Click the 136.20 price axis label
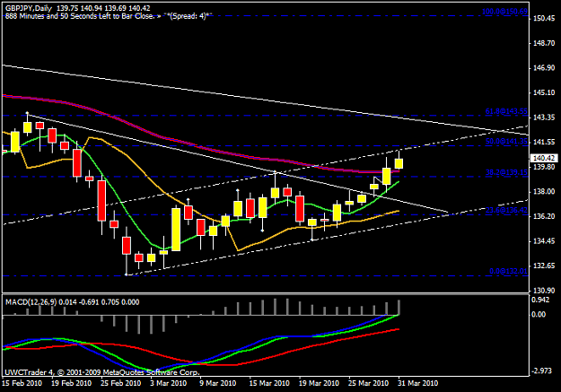The image size is (561, 392). [x=544, y=216]
